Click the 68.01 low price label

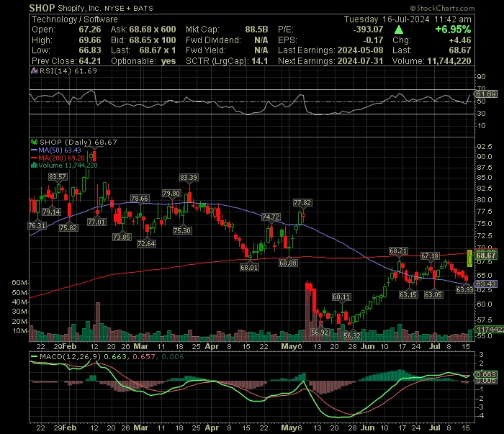click(x=249, y=267)
